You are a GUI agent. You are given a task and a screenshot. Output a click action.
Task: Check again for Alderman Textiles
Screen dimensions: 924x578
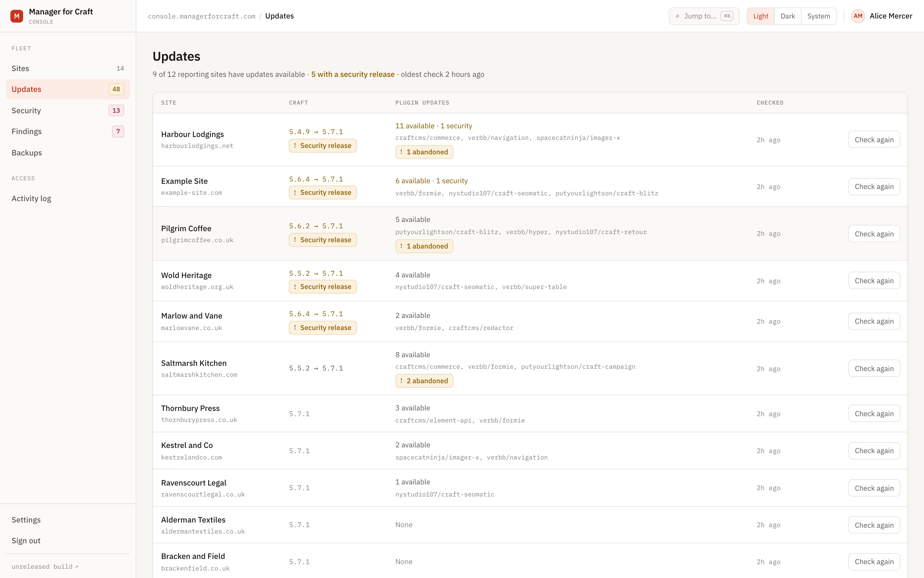[874, 525]
